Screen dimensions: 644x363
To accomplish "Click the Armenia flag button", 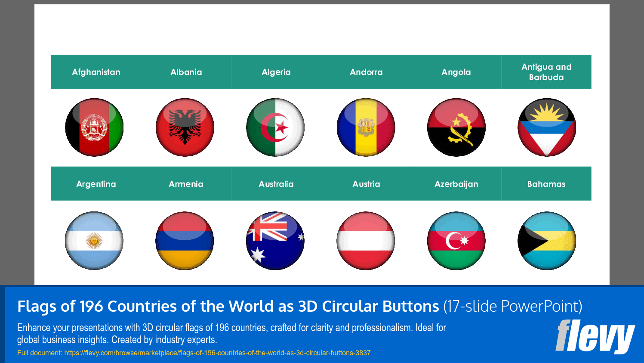I will coord(185,241).
